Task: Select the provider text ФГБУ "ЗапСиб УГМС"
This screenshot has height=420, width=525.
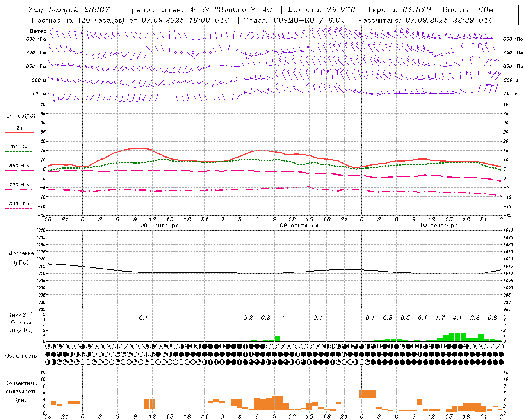Action: 233,10
